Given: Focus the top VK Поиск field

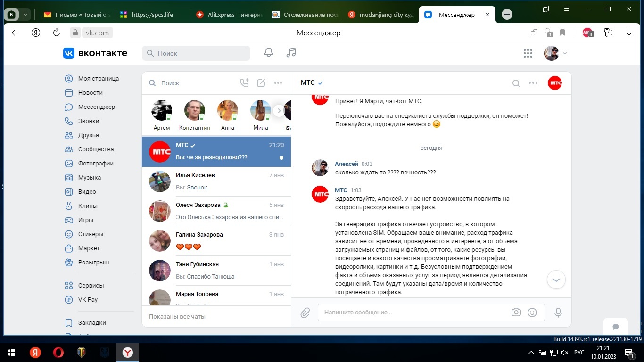Looking at the screenshot, I should pos(196,53).
